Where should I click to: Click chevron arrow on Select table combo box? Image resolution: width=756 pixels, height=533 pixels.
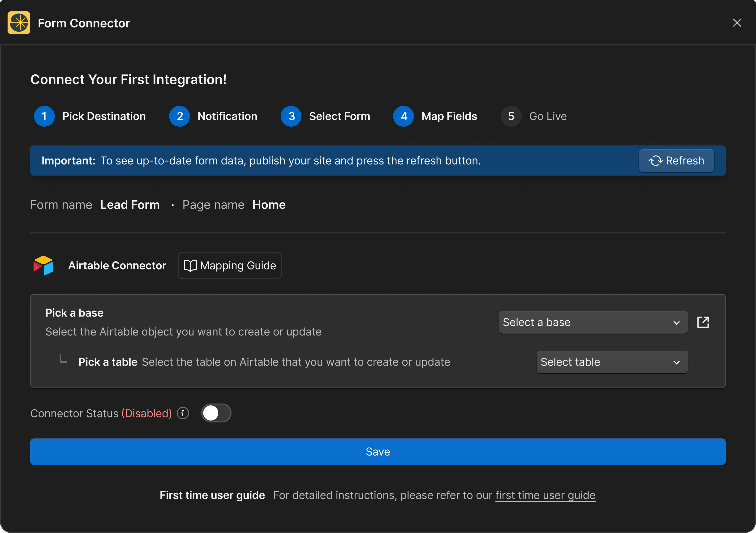[x=676, y=362]
